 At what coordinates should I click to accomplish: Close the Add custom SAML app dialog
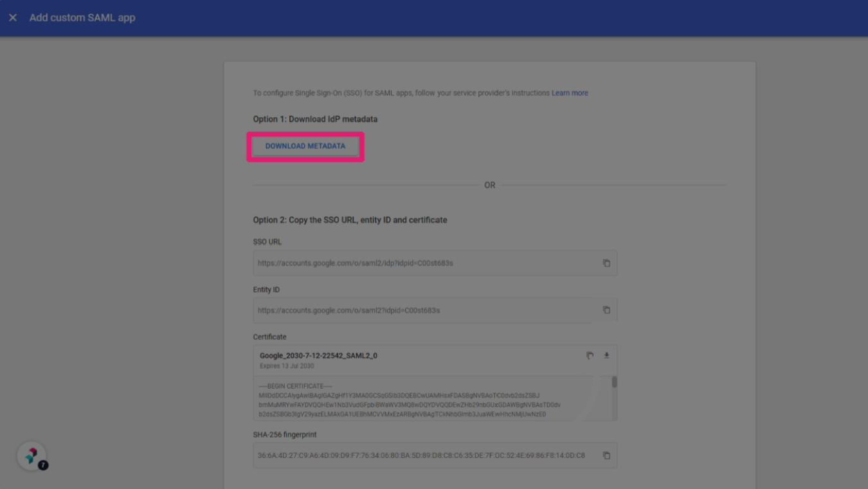coord(13,17)
